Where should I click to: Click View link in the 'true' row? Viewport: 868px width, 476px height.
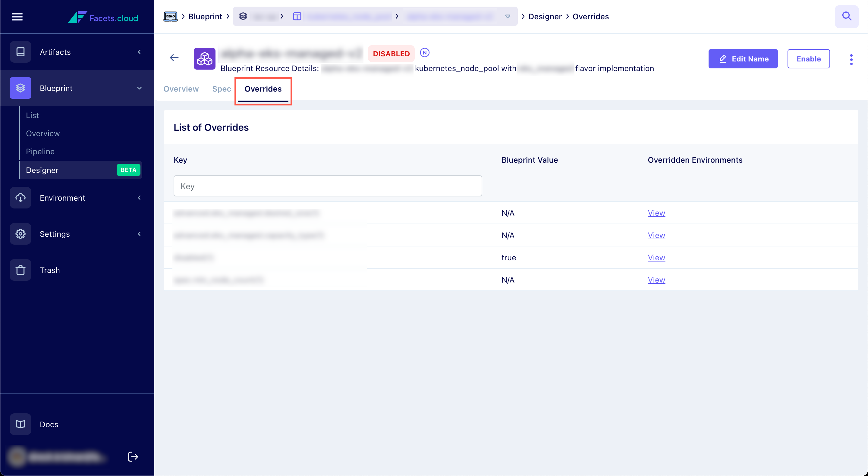pyautogui.click(x=656, y=257)
